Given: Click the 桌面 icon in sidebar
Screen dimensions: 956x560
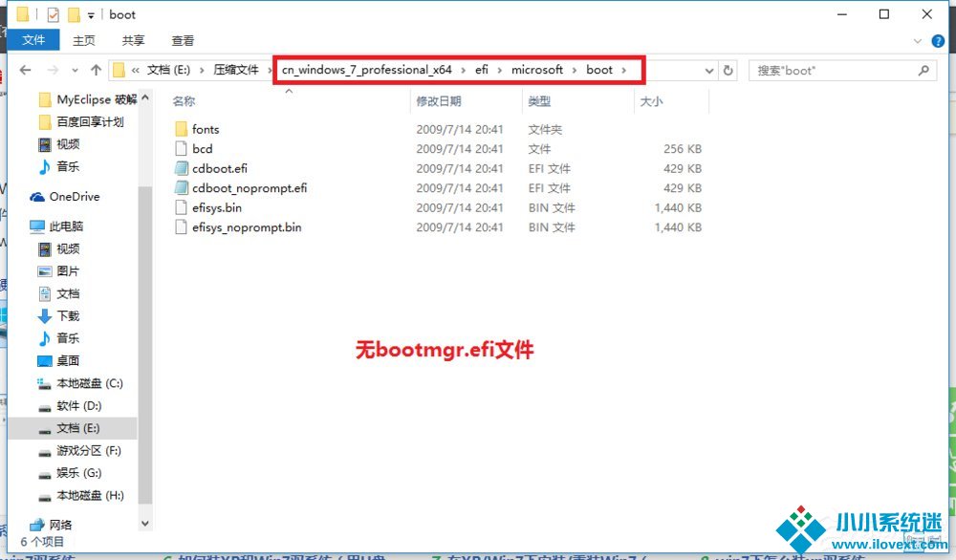Looking at the screenshot, I should click(45, 360).
